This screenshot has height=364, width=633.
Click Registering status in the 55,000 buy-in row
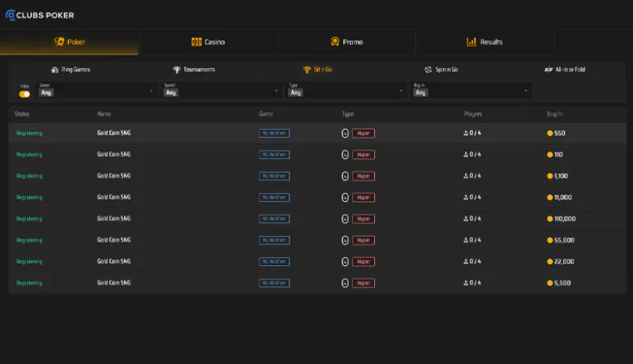29,240
